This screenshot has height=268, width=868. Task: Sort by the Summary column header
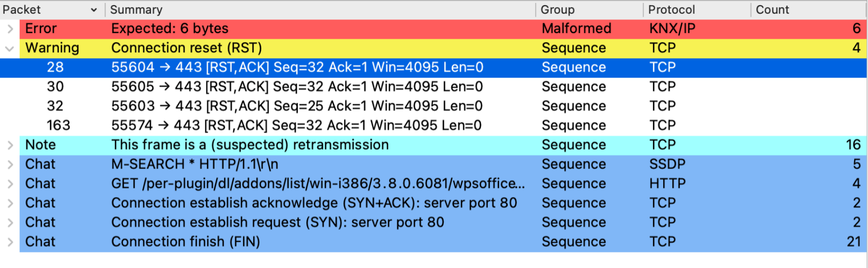click(x=136, y=10)
